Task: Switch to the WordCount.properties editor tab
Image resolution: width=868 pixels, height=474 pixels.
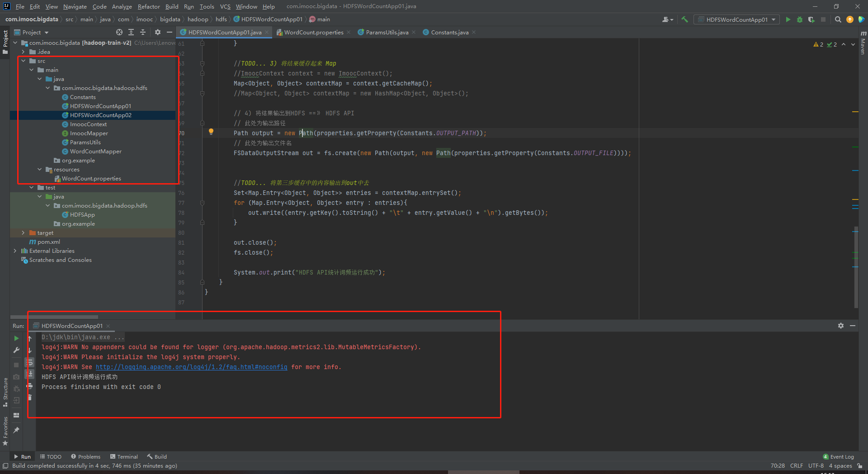Action: pos(313,33)
